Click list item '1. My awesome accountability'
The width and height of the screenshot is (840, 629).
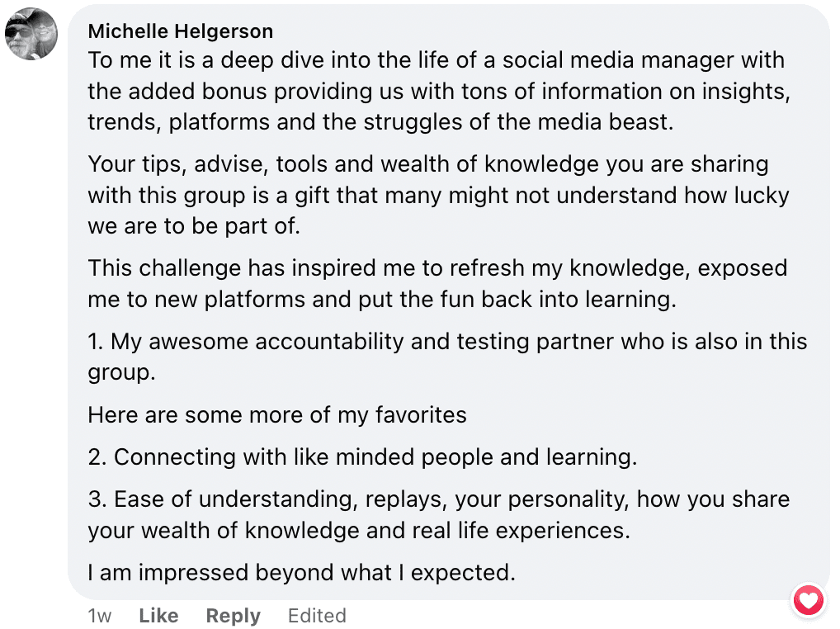[x=447, y=357]
